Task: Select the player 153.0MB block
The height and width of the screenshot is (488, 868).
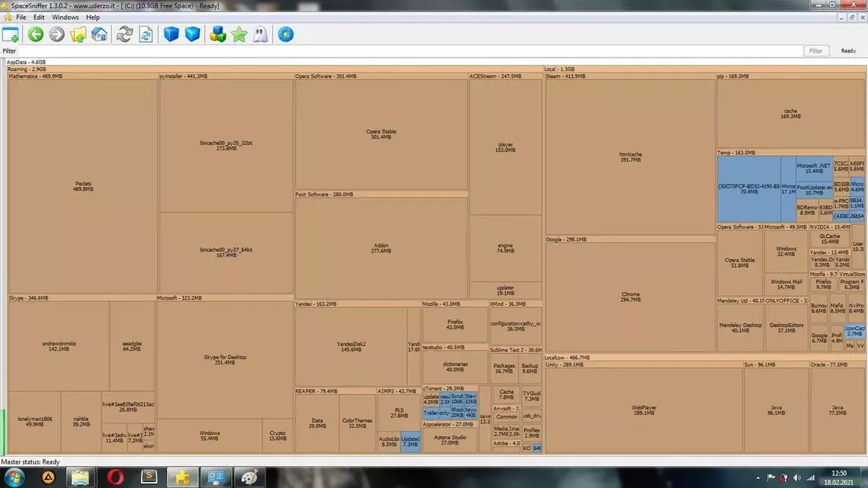Action: (506, 147)
